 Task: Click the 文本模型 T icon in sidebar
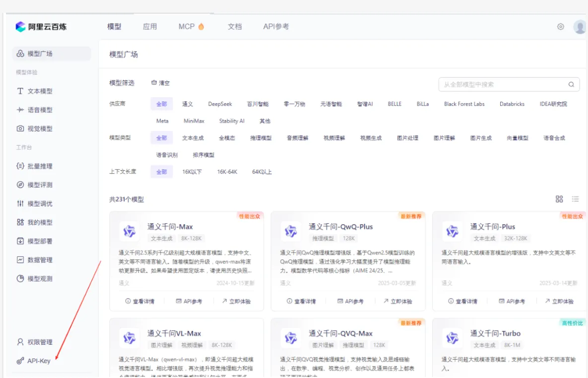[x=20, y=91]
